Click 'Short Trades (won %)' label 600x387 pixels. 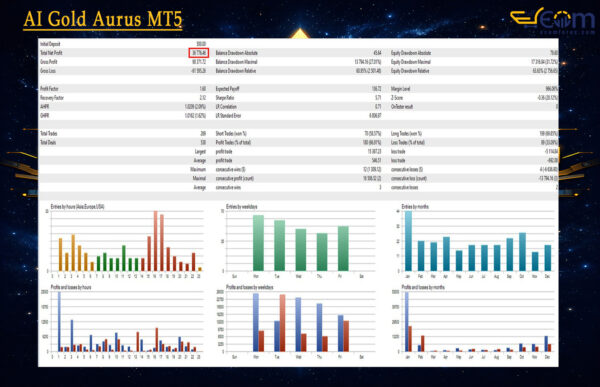pos(231,134)
